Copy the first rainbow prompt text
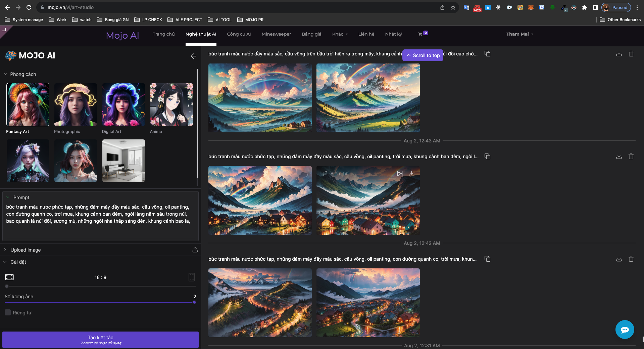The image size is (644, 349). click(x=487, y=54)
